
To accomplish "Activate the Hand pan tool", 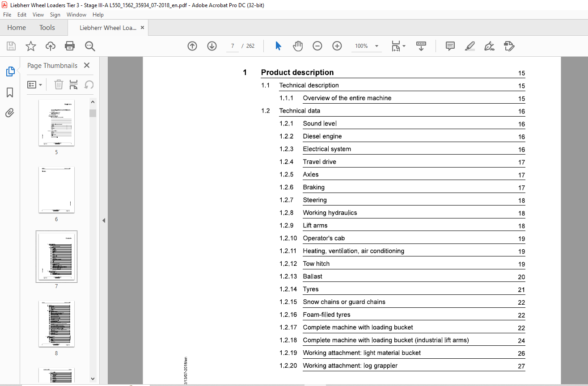I will (x=298, y=46).
